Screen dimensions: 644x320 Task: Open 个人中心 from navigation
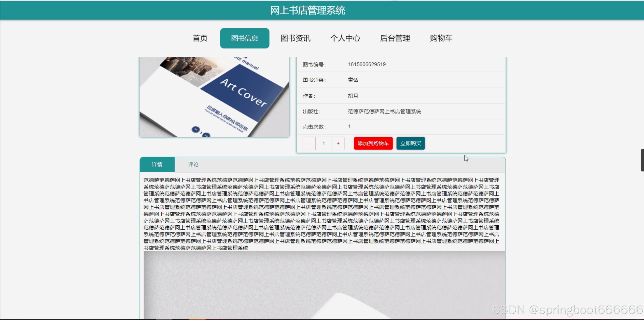coord(345,38)
